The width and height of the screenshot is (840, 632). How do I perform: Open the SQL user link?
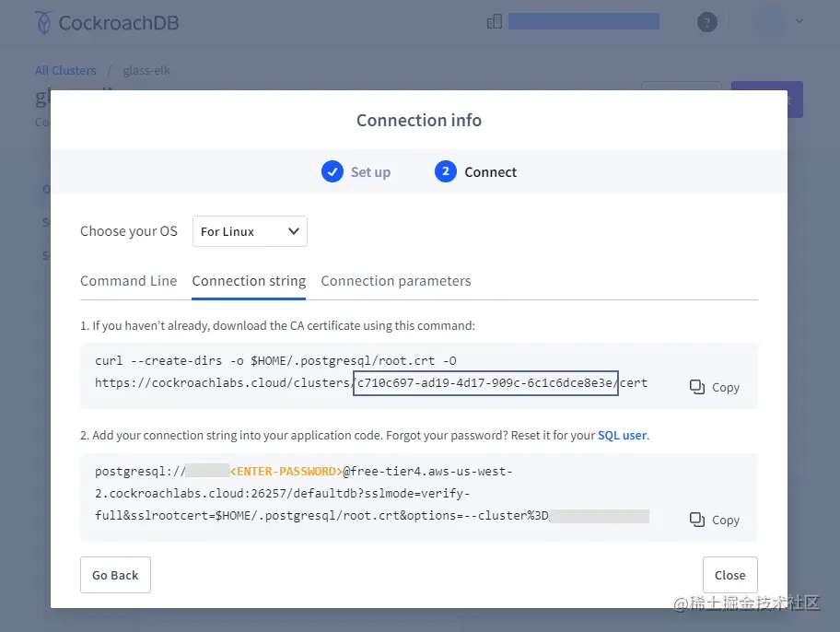tap(622, 435)
